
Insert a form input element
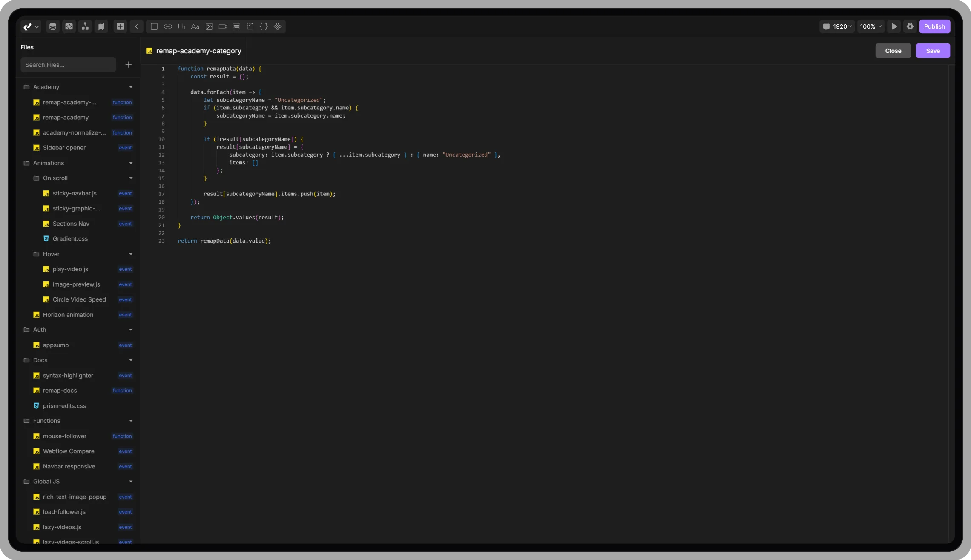[x=236, y=26]
